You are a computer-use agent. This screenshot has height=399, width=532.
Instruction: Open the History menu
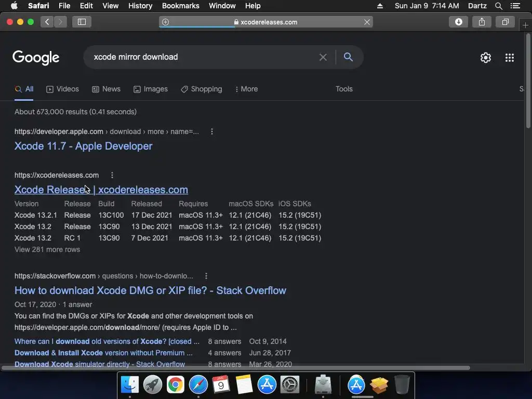[140, 6]
